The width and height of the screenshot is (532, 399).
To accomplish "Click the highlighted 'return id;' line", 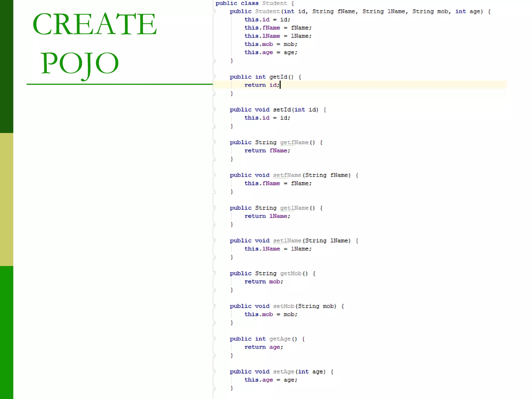I will (x=262, y=85).
